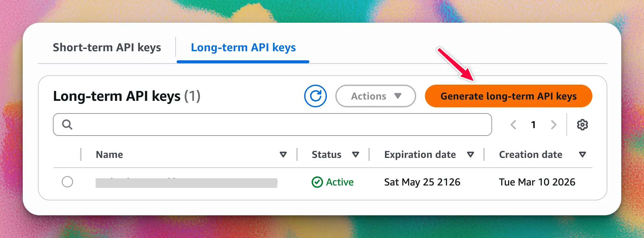Click the refresh icon button
The image size is (644, 238).
click(x=315, y=96)
